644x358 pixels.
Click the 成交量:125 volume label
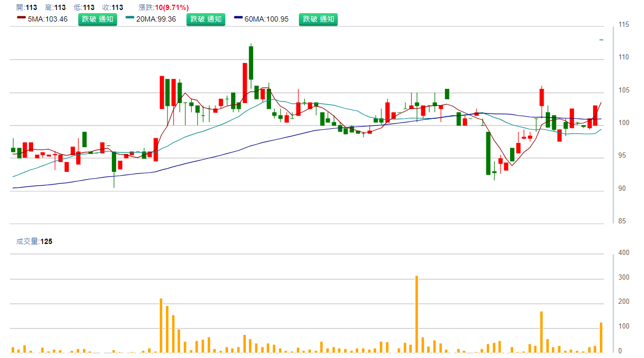[x=34, y=241]
